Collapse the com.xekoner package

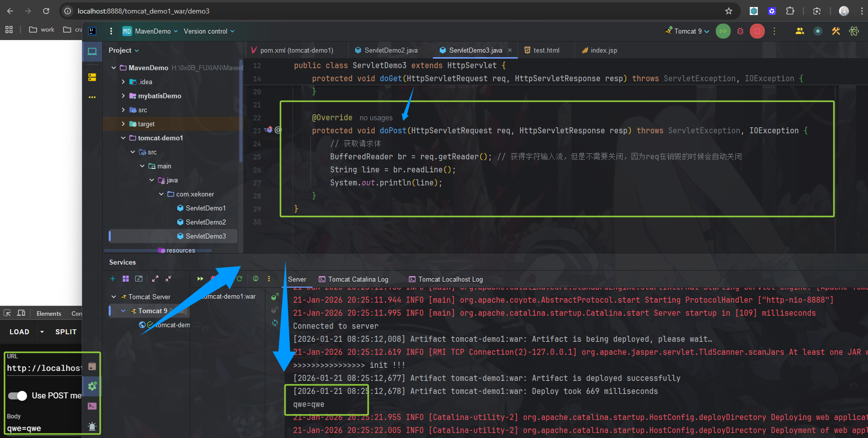(161, 194)
